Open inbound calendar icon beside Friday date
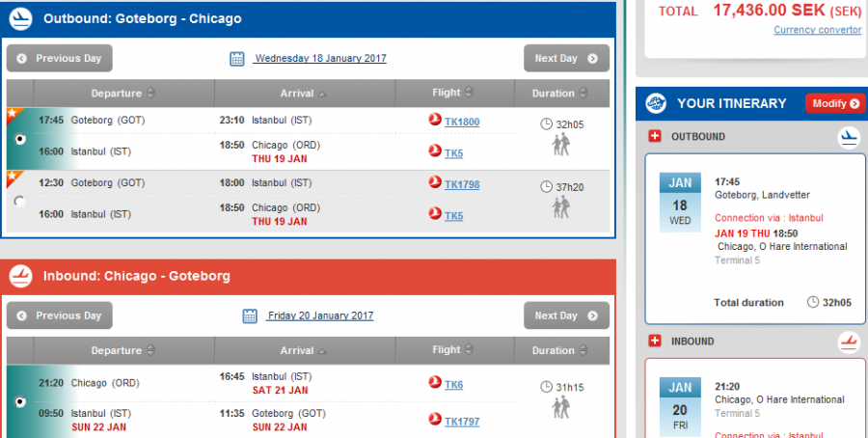 point(251,316)
